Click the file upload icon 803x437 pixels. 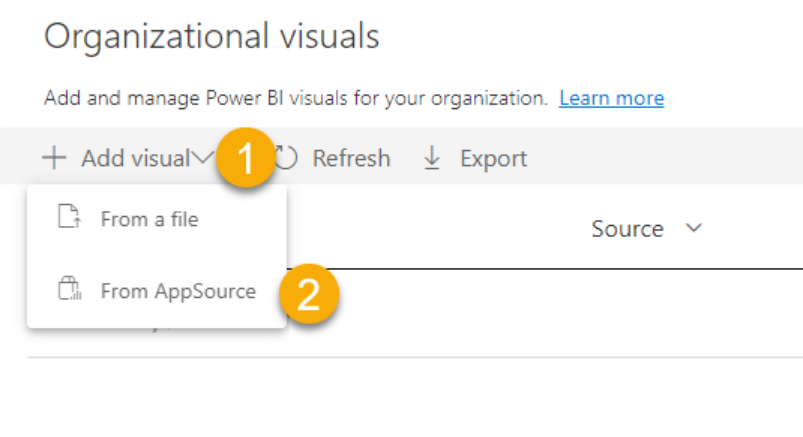[x=69, y=216]
